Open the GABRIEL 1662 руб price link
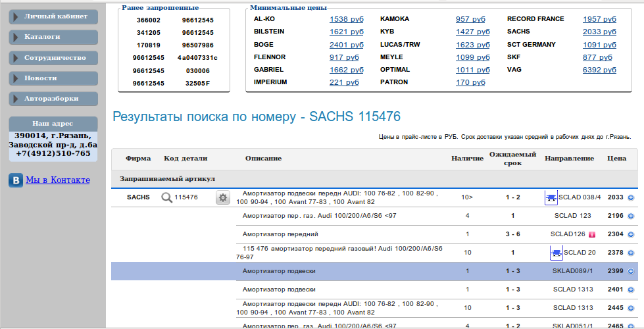 pos(346,70)
